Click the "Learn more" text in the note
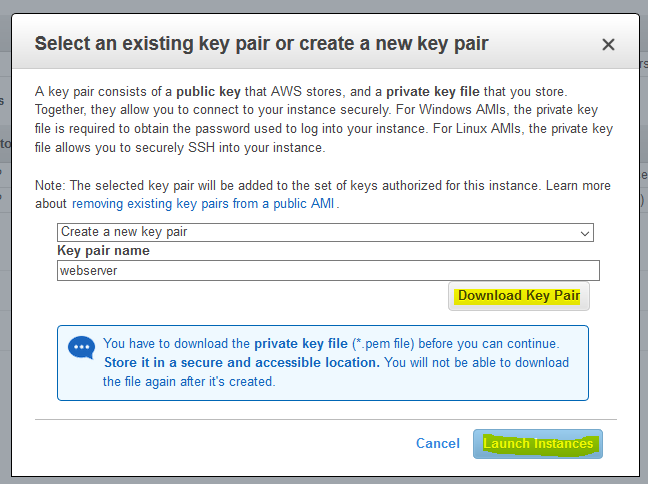Image resolution: width=648 pixels, height=484 pixels. click(578, 186)
